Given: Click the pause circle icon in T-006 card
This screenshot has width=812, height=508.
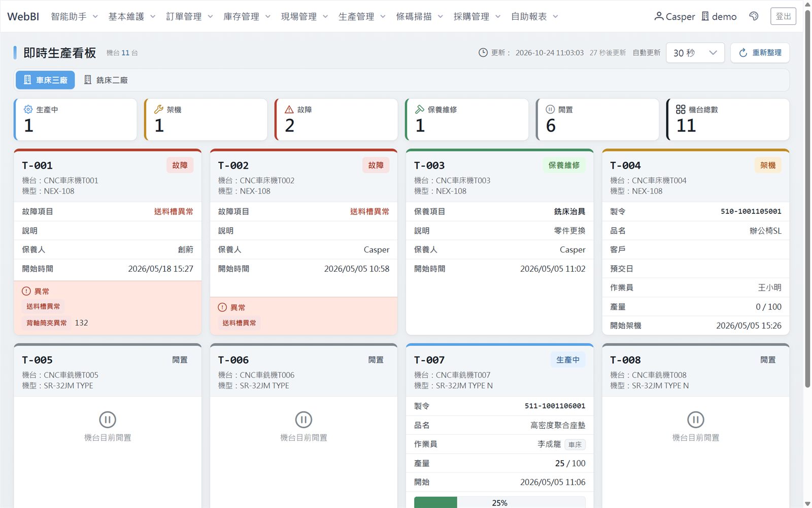Looking at the screenshot, I should [x=303, y=420].
